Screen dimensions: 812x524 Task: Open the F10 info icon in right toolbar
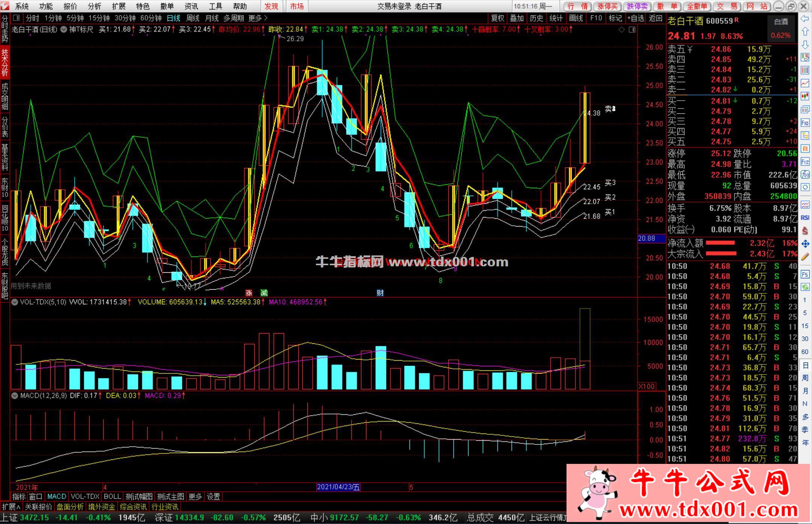[x=805, y=122]
